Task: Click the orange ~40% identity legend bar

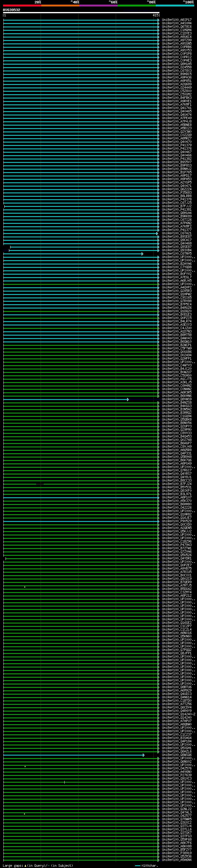Action: pyautogui.click(x=60, y=6)
